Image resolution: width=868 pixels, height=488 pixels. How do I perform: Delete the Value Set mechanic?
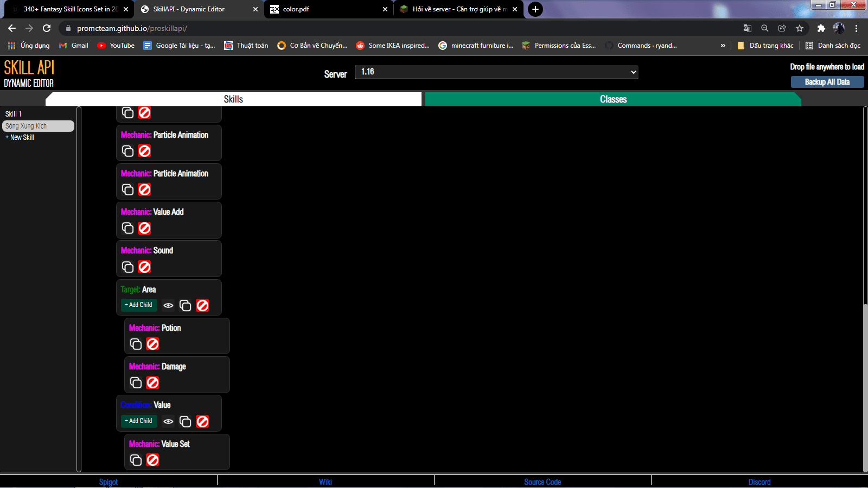(x=153, y=460)
